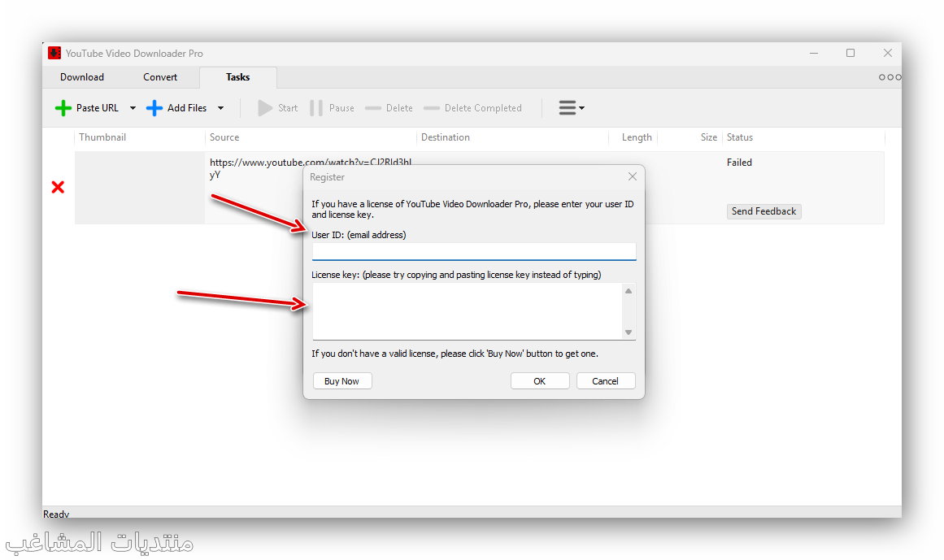This screenshot has height=560, width=944.
Task: Click the Start play icon
Action: [265, 108]
